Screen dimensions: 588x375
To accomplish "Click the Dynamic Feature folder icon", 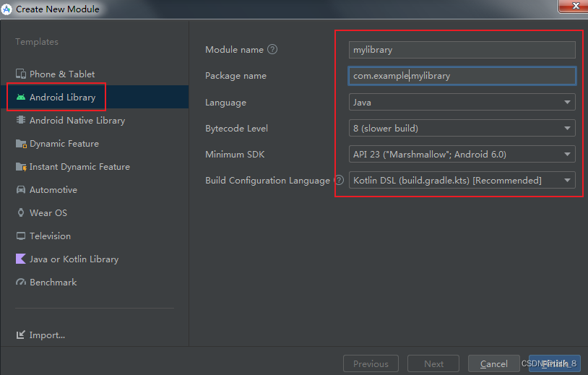I will (21, 144).
